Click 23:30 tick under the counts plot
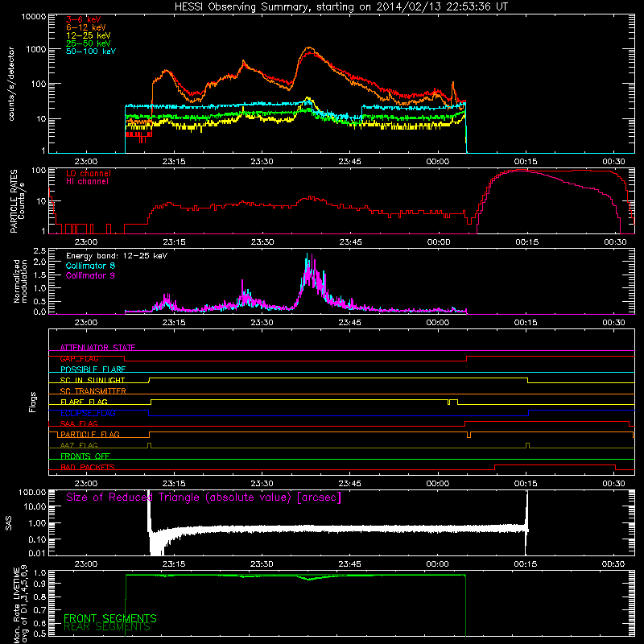 pos(262,162)
